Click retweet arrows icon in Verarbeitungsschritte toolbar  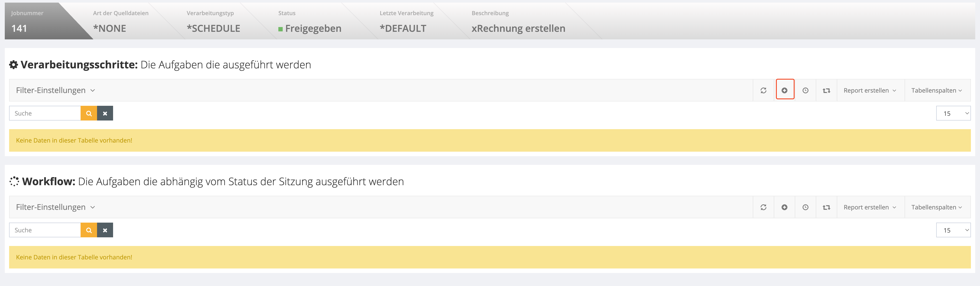tap(826, 90)
